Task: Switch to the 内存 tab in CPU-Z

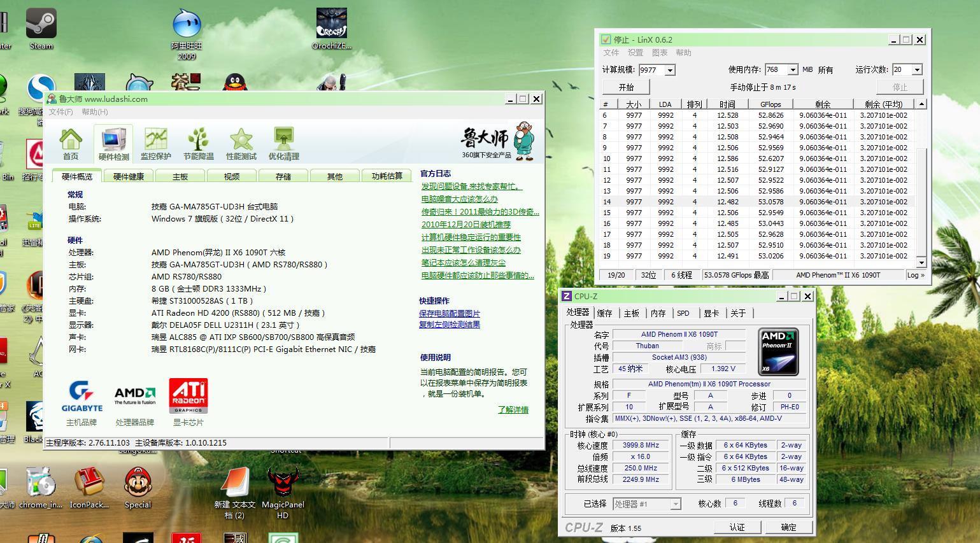Action: [x=658, y=313]
